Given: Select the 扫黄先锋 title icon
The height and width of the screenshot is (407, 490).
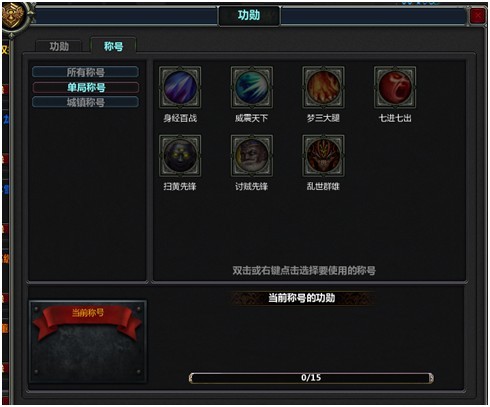Looking at the screenshot, I should tap(180, 156).
